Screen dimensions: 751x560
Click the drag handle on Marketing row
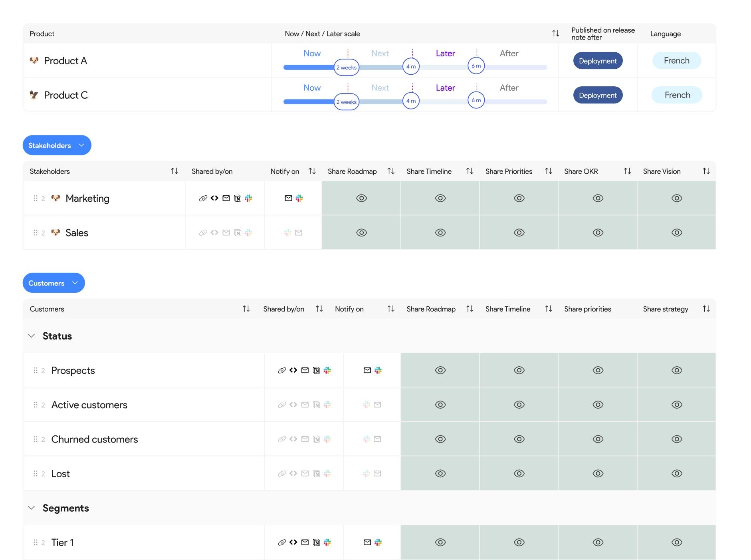36,198
